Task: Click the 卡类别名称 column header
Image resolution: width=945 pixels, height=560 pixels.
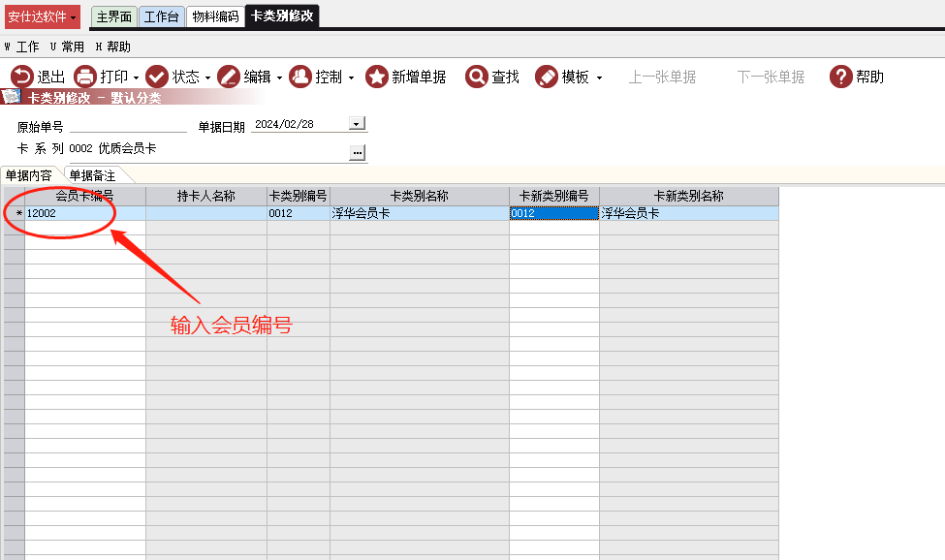Action: (420, 197)
